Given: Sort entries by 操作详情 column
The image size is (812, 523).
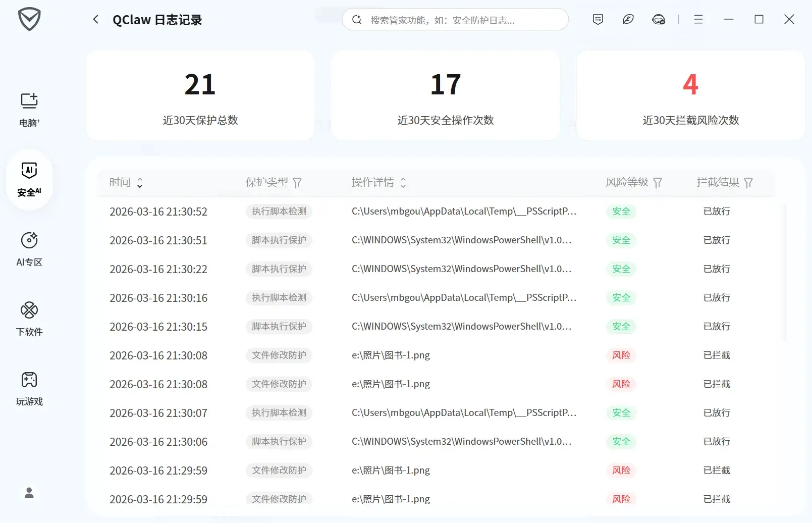Looking at the screenshot, I should click(x=403, y=183).
